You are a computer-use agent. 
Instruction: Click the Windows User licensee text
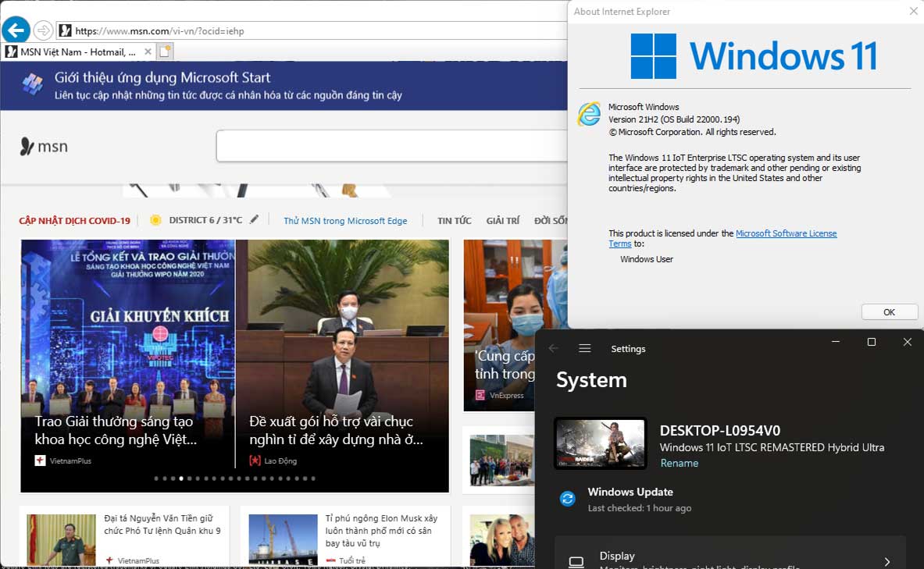click(x=647, y=259)
